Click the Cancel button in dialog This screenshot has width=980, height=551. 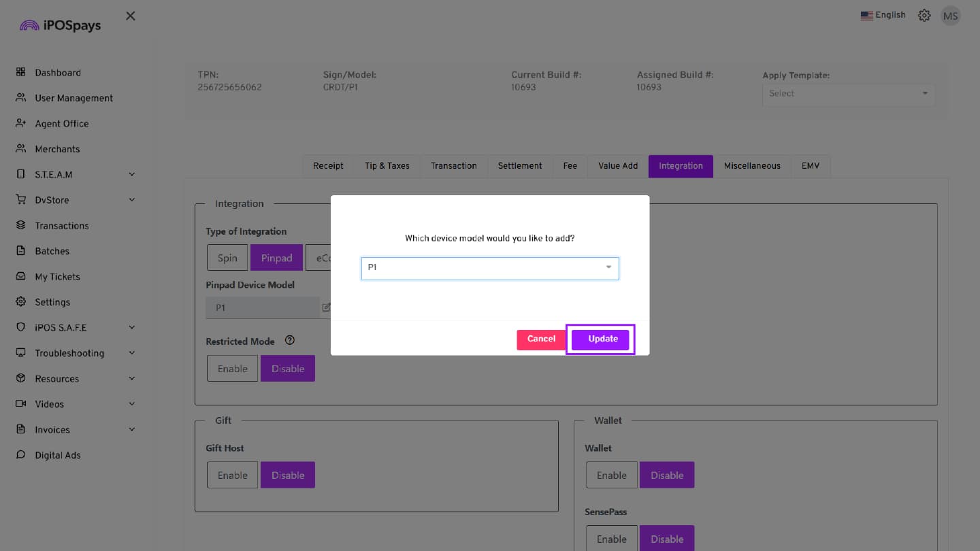coord(541,339)
